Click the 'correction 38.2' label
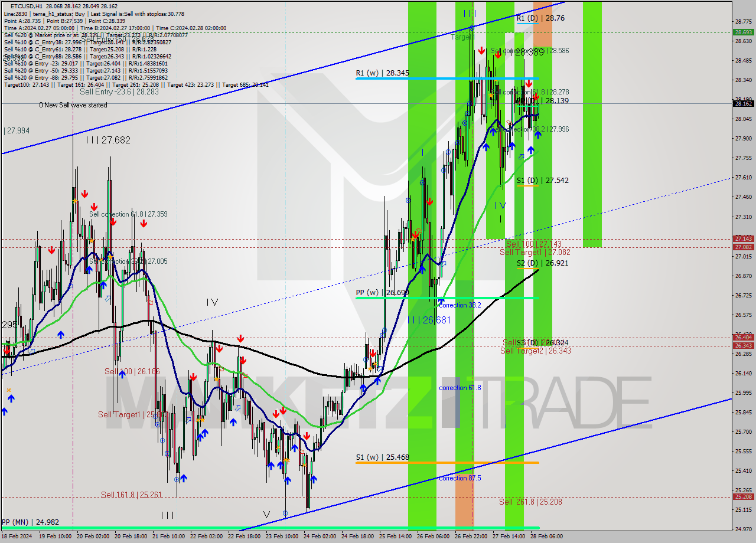This screenshot has height=543, width=756. [460, 305]
